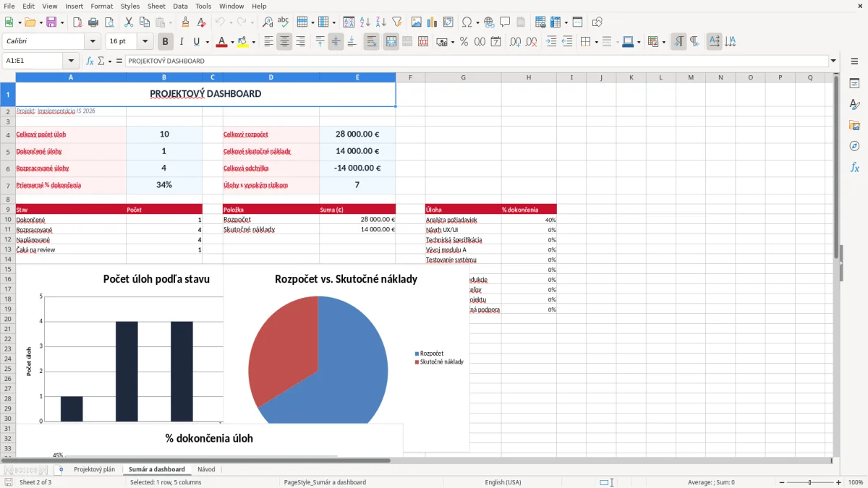Open the Format menu

[101, 6]
